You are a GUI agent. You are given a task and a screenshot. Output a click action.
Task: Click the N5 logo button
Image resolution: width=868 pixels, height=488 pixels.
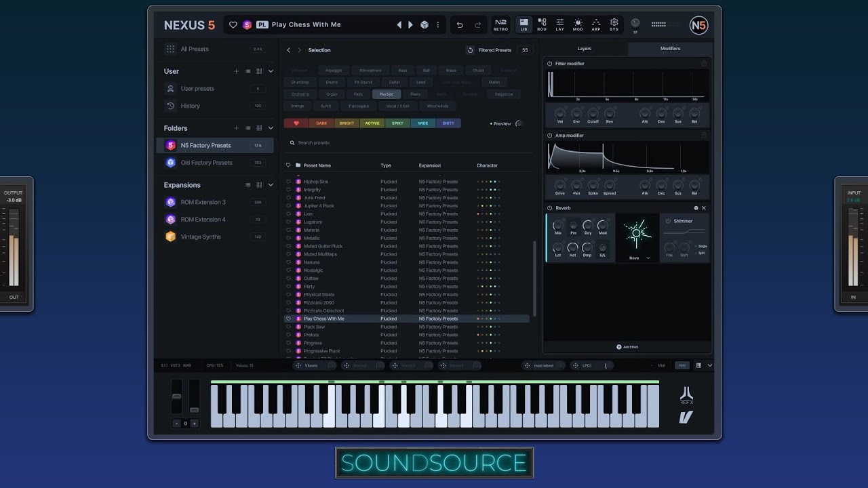coord(698,26)
